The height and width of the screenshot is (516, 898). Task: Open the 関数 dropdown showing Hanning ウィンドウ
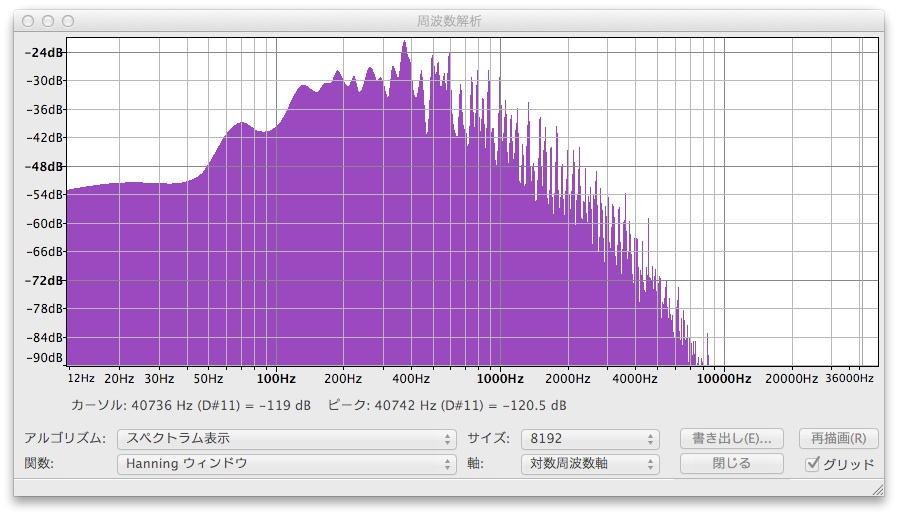(x=286, y=464)
